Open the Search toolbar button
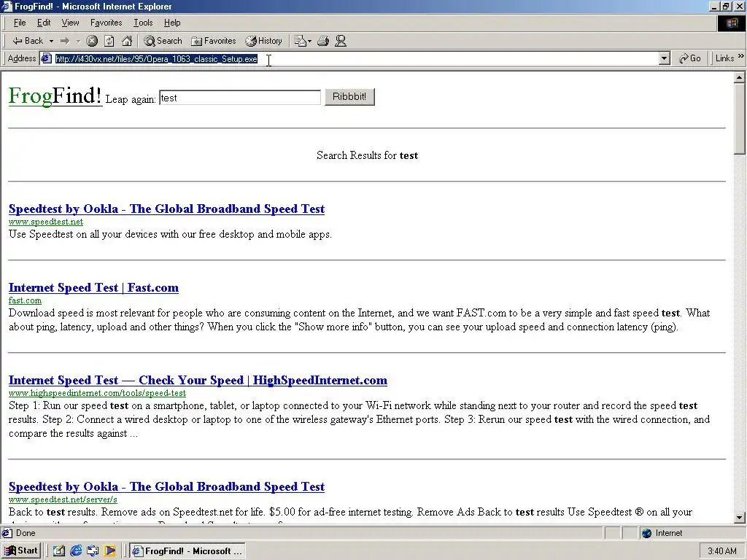The width and height of the screenshot is (747, 560). coord(163,41)
